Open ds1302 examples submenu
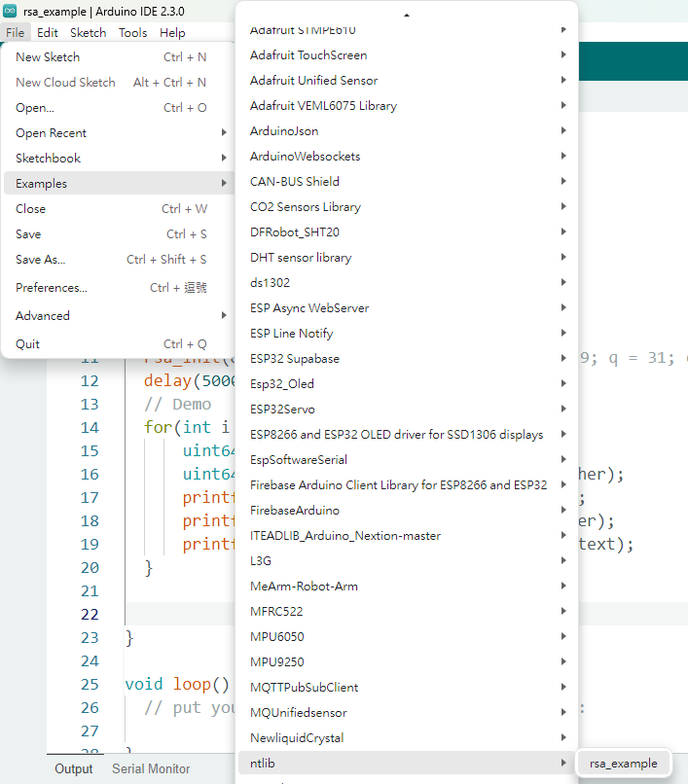Viewport: 688px width, 784px height. 407,282
